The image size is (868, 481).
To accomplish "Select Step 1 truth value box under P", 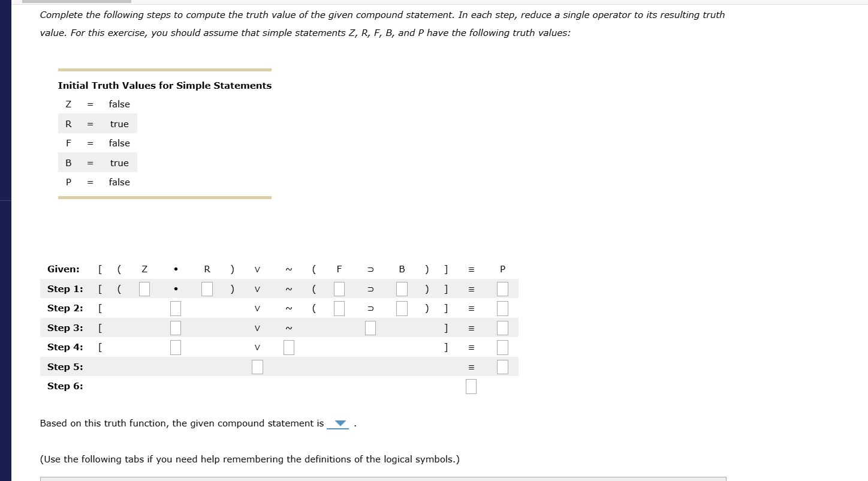I will click(x=502, y=288).
